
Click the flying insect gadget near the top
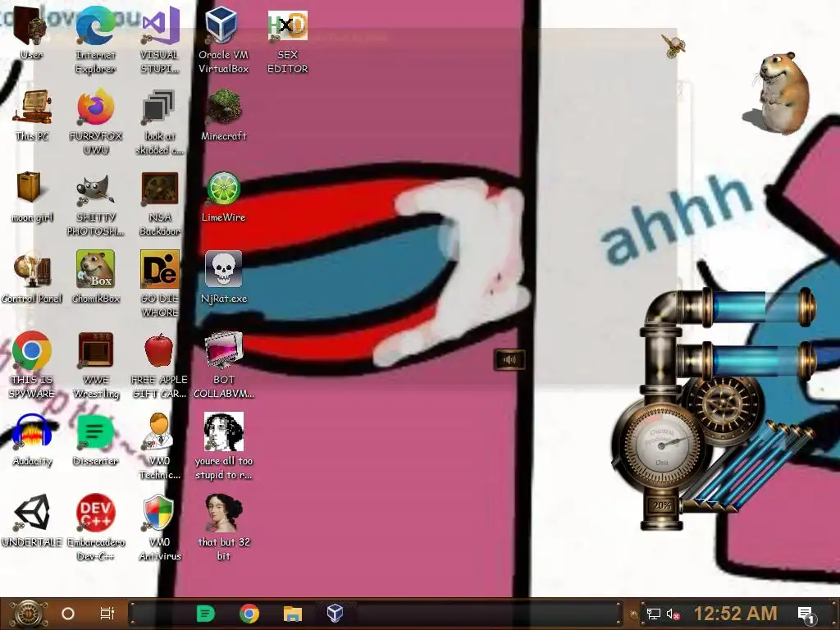(673, 46)
